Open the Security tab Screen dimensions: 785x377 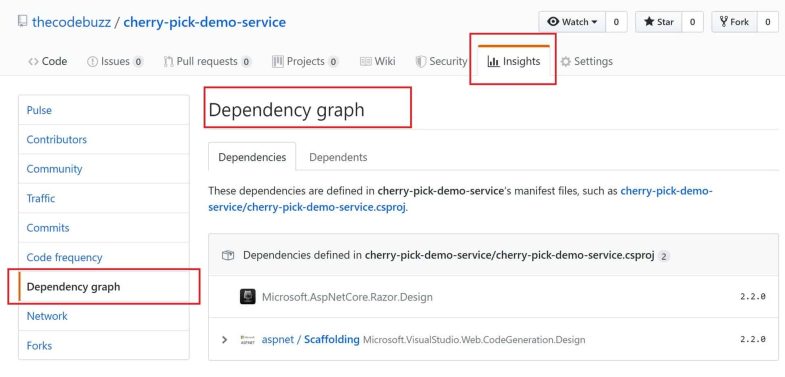pyautogui.click(x=441, y=62)
